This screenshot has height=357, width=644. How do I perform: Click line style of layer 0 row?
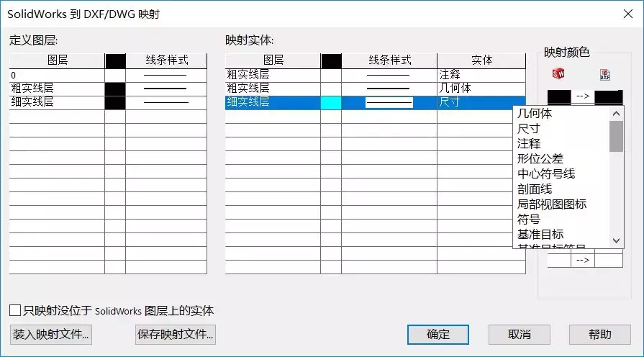coord(166,75)
